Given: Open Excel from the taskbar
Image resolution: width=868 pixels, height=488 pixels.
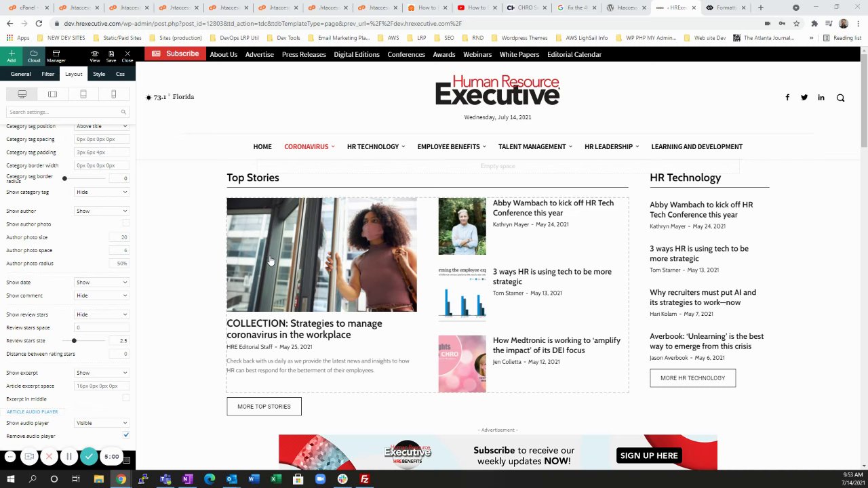Looking at the screenshot, I should click(276, 479).
